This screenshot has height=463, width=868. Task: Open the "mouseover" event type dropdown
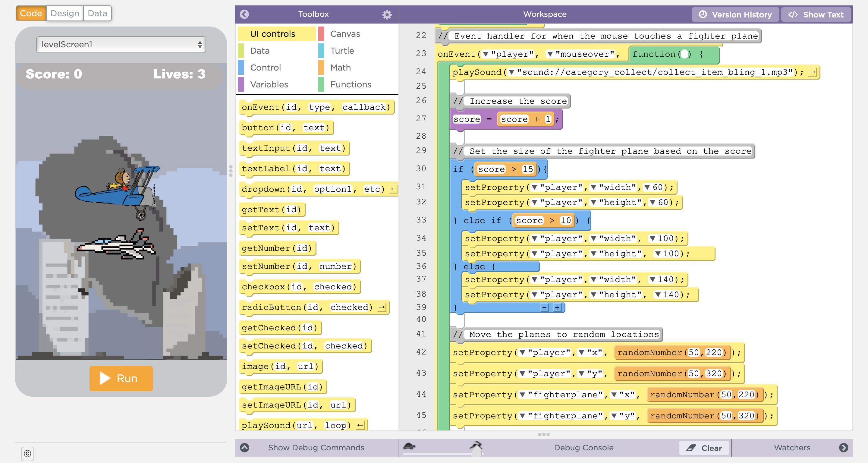click(x=550, y=54)
